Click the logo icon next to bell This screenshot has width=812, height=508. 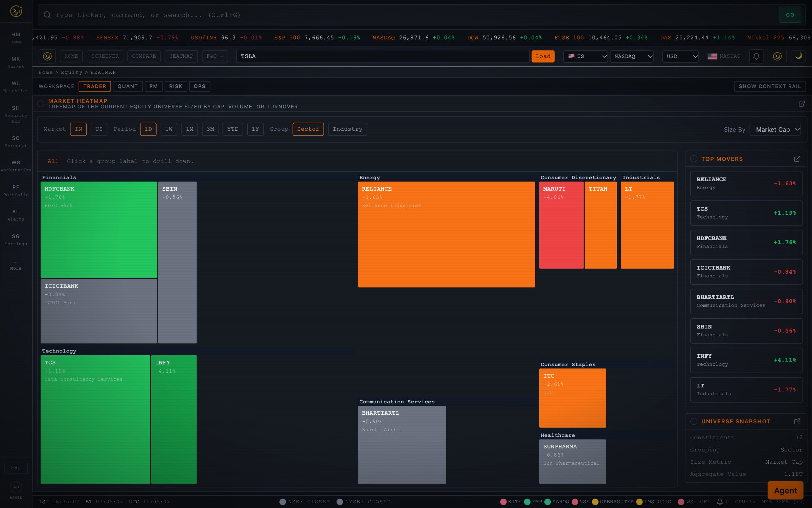pos(777,56)
